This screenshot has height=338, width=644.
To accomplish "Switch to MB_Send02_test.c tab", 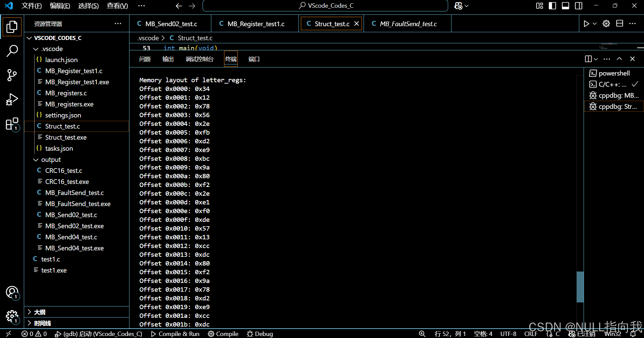I will click(x=170, y=24).
